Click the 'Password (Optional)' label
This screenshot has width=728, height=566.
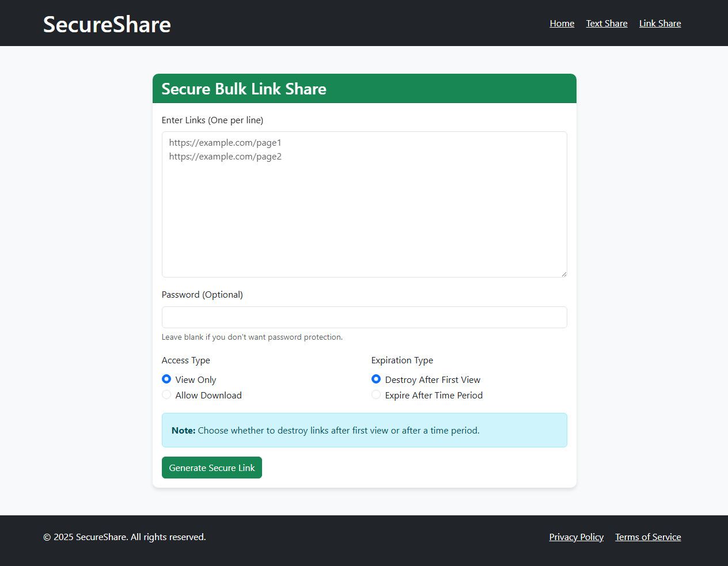(202, 295)
